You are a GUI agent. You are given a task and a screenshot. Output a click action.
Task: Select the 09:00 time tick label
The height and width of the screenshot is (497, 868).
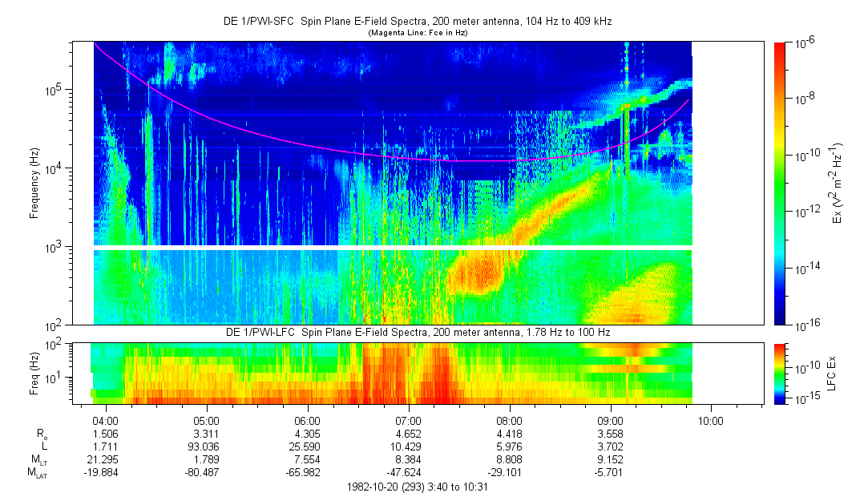(x=611, y=421)
